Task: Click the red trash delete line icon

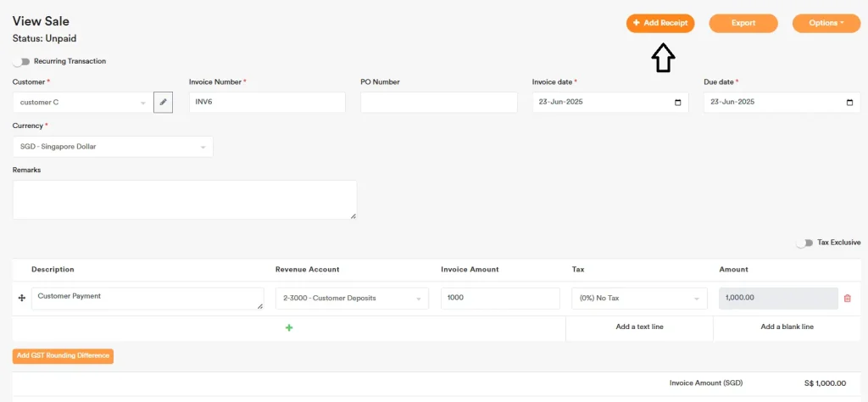Action: pyautogui.click(x=847, y=298)
